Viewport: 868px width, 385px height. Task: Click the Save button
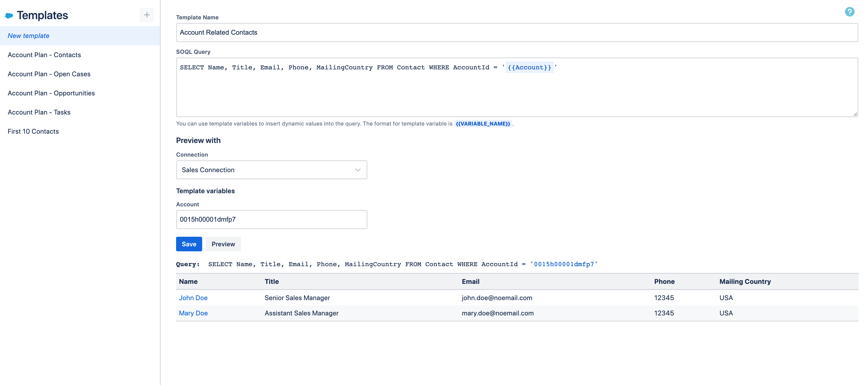point(189,244)
